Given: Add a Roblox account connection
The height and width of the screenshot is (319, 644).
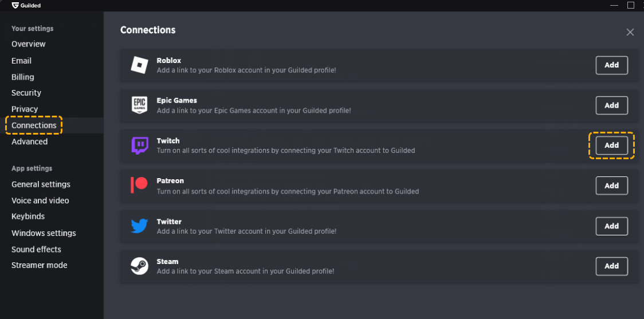Looking at the screenshot, I should 611,65.
